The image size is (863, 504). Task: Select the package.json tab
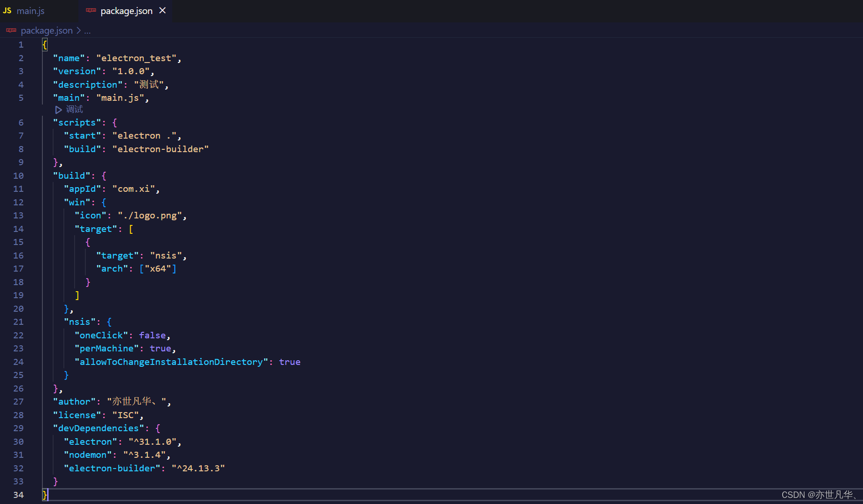(126, 11)
